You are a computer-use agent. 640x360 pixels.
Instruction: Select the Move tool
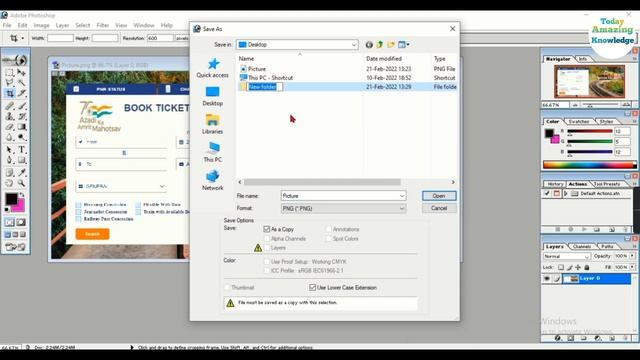click(22, 73)
